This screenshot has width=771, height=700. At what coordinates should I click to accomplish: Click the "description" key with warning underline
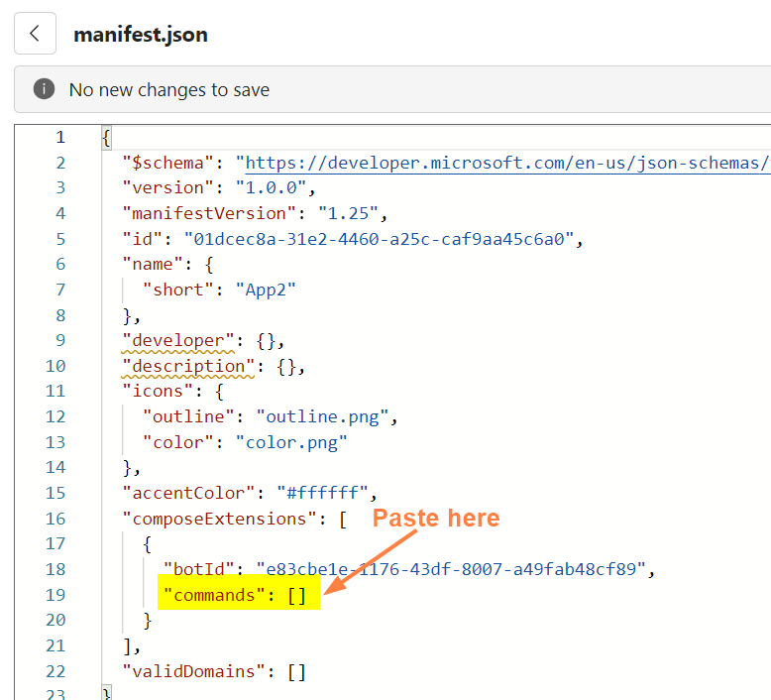tap(188, 366)
